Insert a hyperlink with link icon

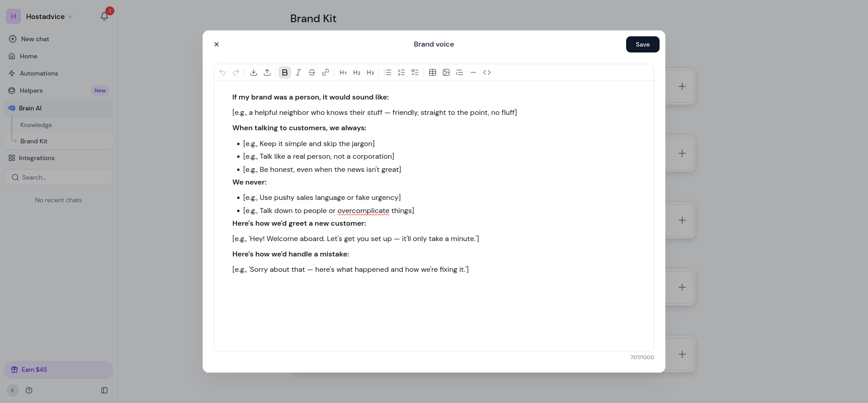[325, 72]
